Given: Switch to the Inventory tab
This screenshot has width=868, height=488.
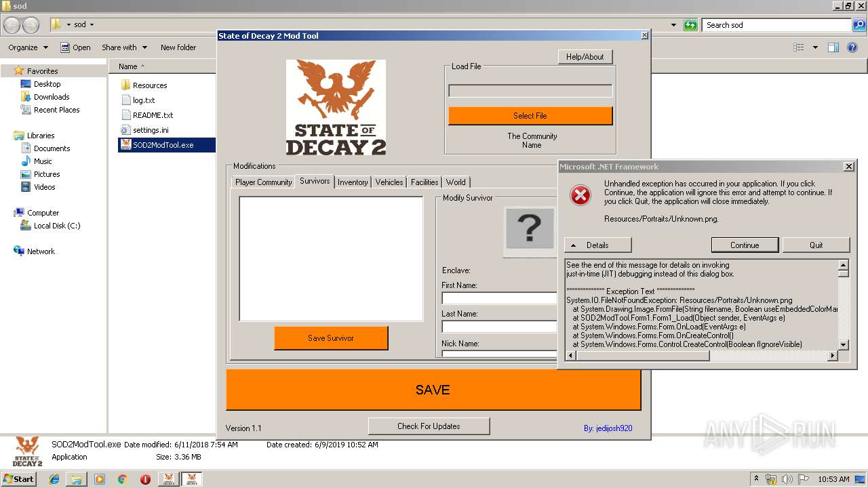Looking at the screenshot, I should click(353, 182).
